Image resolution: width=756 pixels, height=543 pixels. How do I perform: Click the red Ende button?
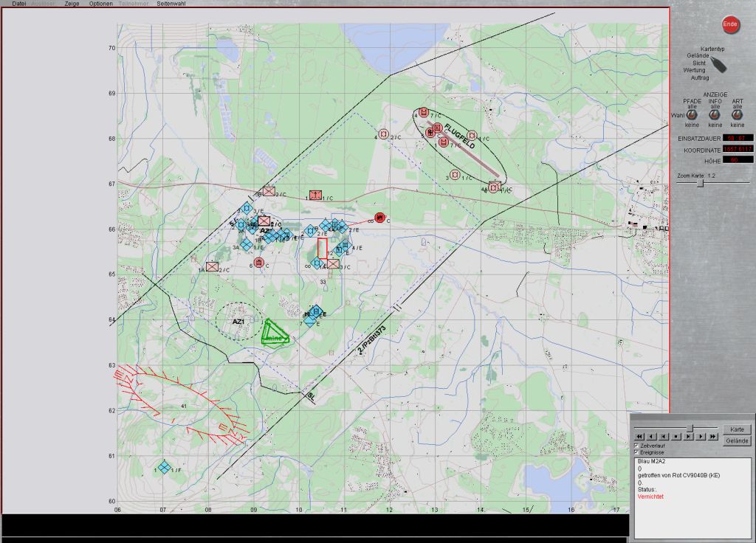pyautogui.click(x=729, y=24)
